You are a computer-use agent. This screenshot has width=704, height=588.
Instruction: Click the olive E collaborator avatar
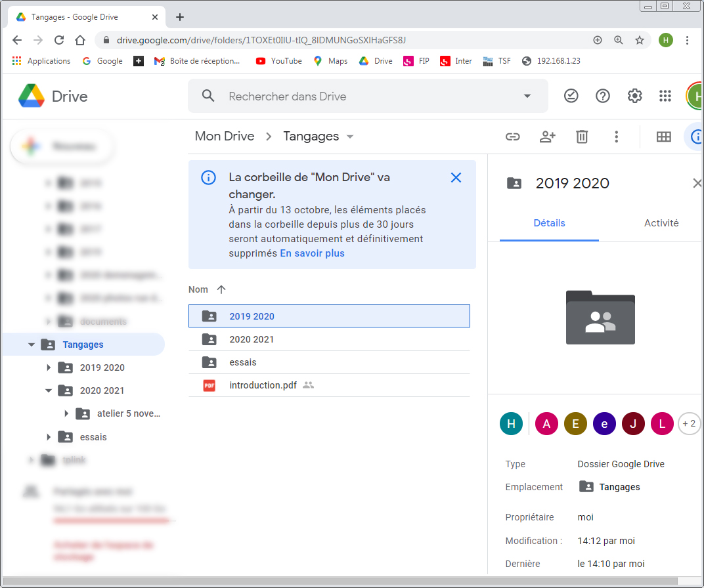(x=575, y=423)
